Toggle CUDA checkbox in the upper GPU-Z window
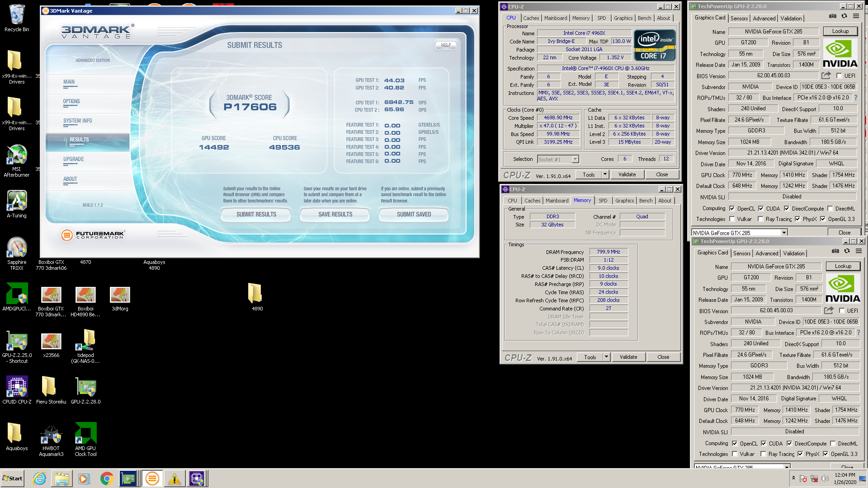Viewport: 868px width, 488px height. point(761,209)
